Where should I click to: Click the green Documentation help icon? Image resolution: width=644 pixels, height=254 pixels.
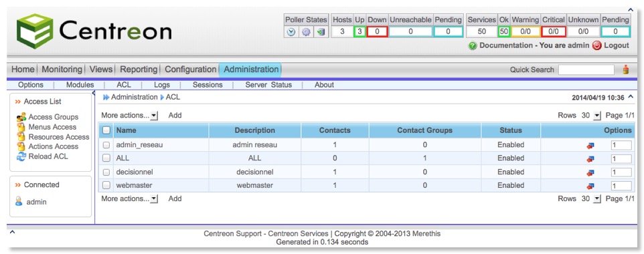pyautogui.click(x=473, y=45)
